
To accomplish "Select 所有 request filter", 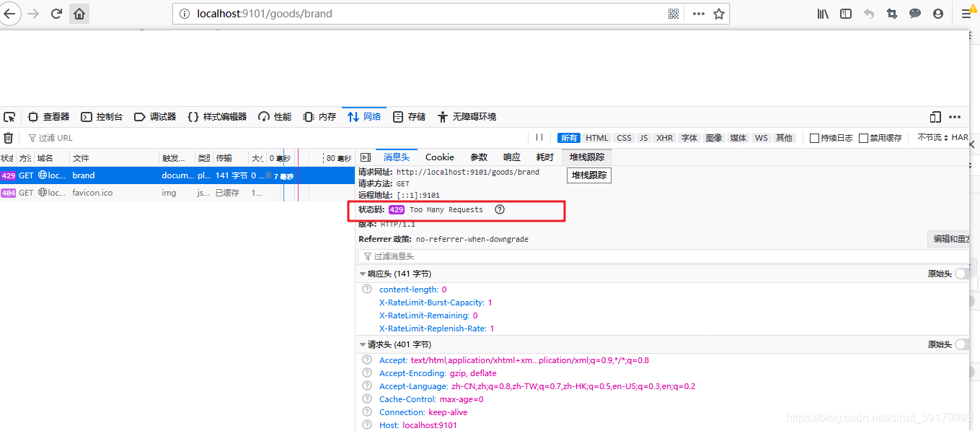I will coord(569,138).
